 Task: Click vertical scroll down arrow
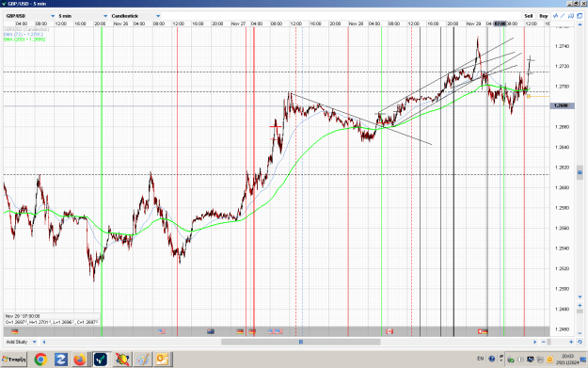pyautogui.click(x=580, y=296)
